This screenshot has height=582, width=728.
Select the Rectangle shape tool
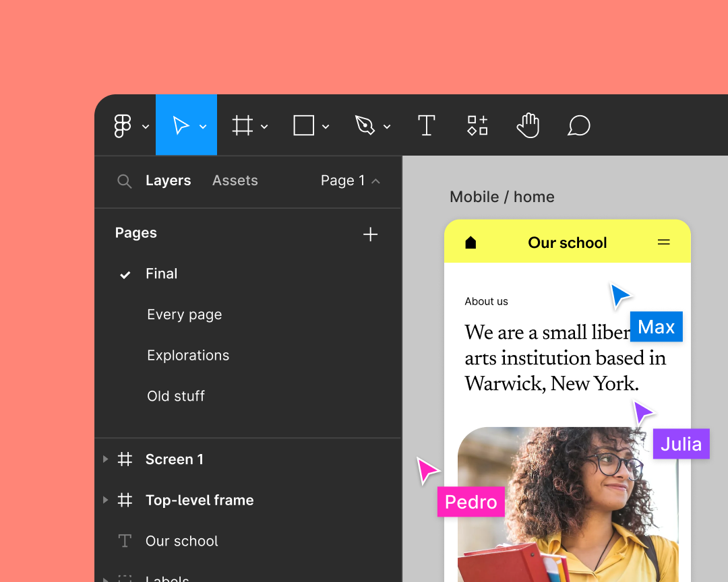(x=304, y=125)
